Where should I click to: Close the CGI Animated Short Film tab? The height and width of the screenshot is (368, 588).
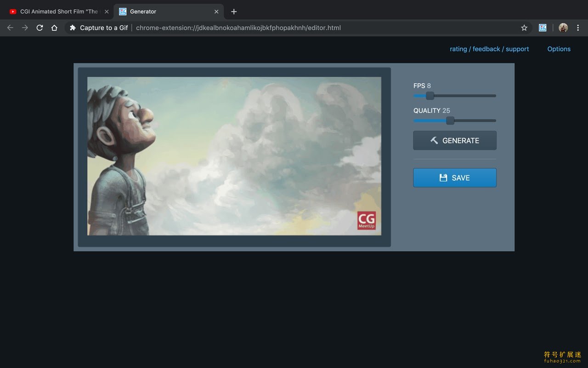(107, 11)
